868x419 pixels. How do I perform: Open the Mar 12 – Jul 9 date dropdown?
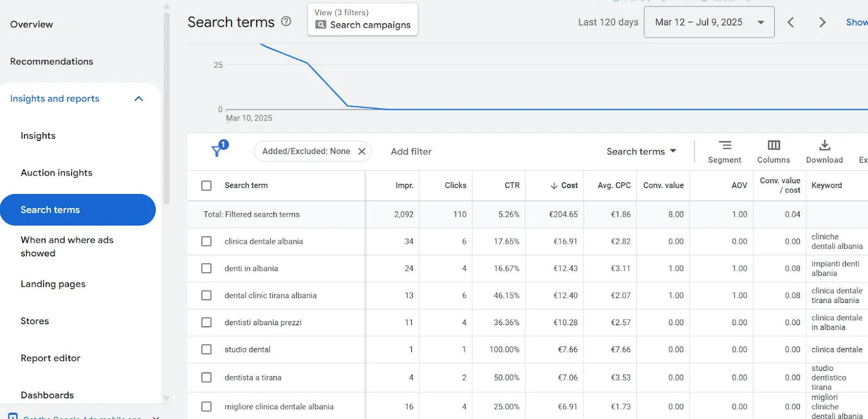pos(709,22)
